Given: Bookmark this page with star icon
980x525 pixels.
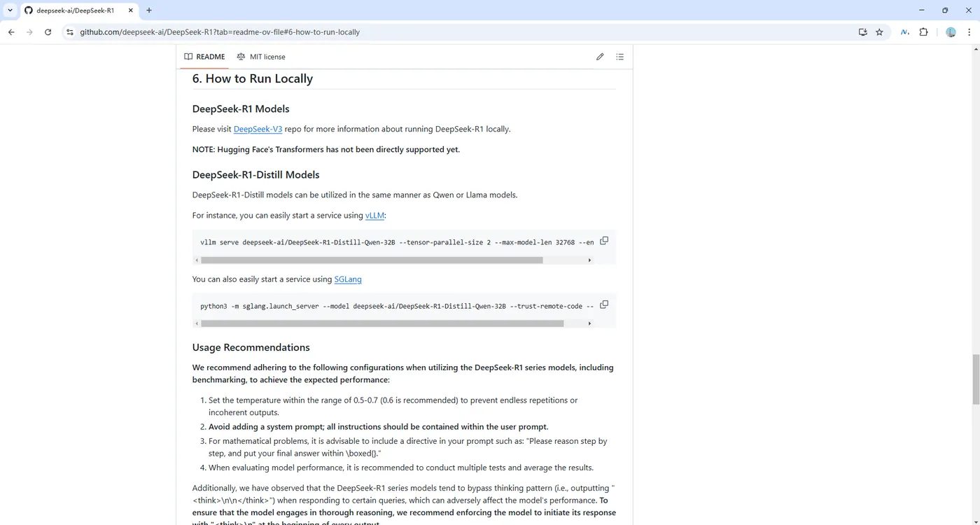Looking at the screenshot, I should pos(879,32).
